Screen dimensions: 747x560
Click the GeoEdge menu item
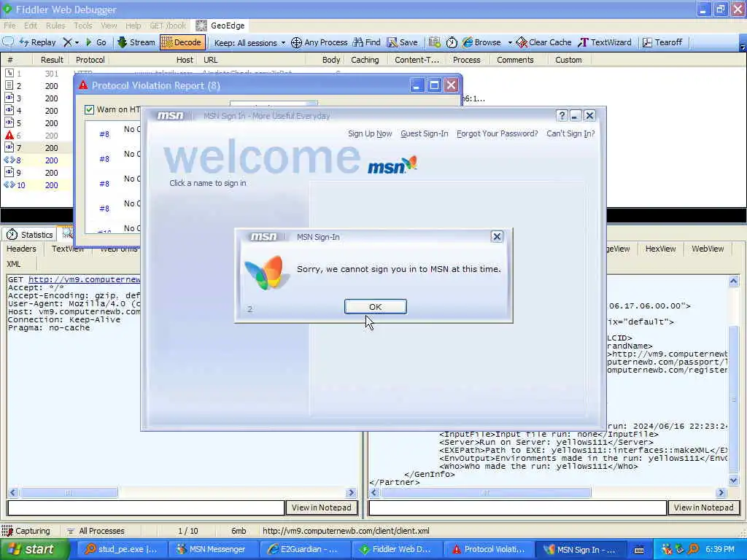(220, 26)
